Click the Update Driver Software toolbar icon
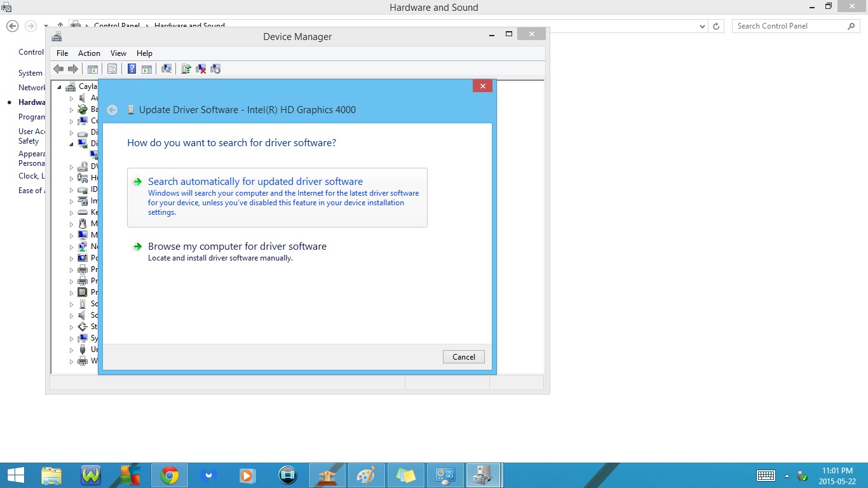Image resolution: width=868 pixels, height=488 pixels. tap(186, 69)
